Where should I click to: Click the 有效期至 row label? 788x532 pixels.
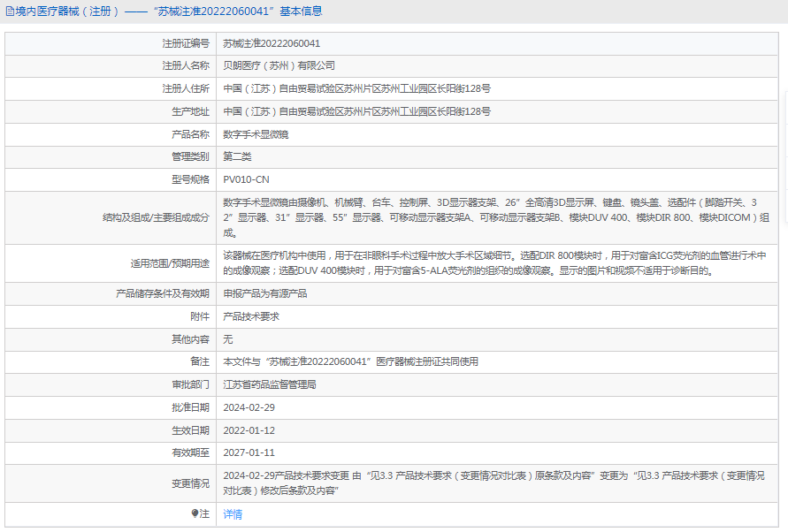pyautogui.click(x=190, y=452)
